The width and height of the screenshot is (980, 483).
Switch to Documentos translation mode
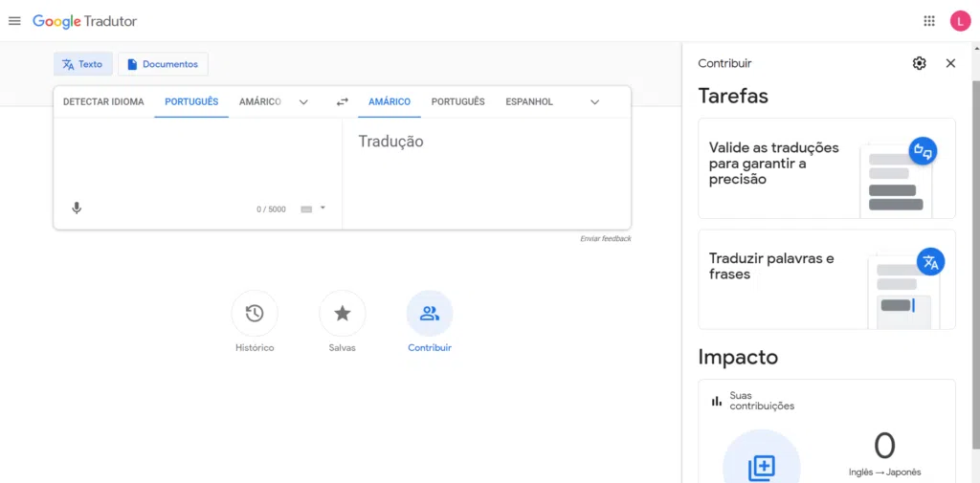pyautogui.click(x=163, y=64)
